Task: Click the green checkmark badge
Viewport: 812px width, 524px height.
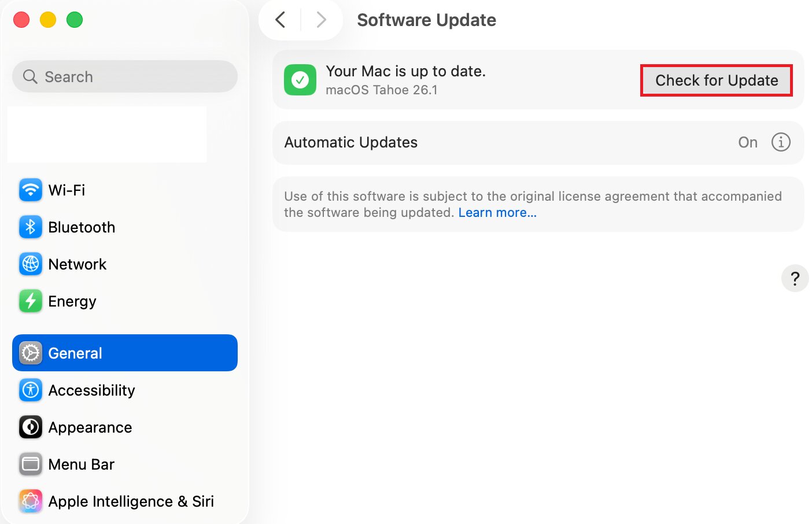Action: pyautogui.click(x=300, y=80)
